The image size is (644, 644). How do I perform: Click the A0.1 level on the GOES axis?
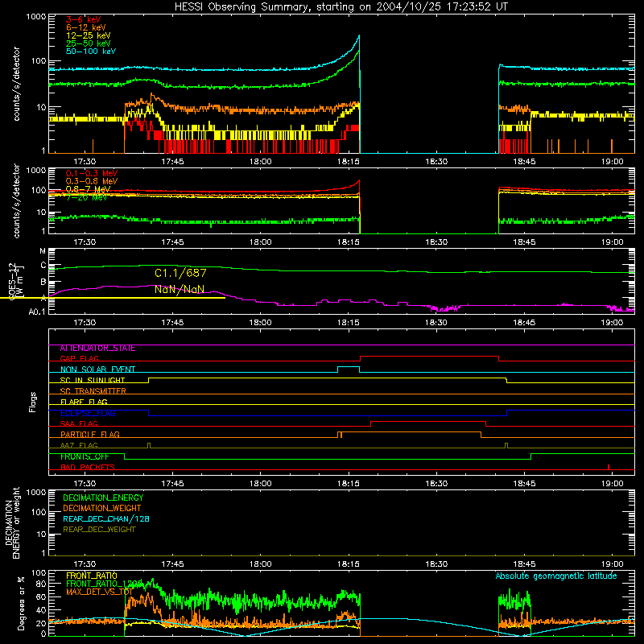[x=36, y=312]
